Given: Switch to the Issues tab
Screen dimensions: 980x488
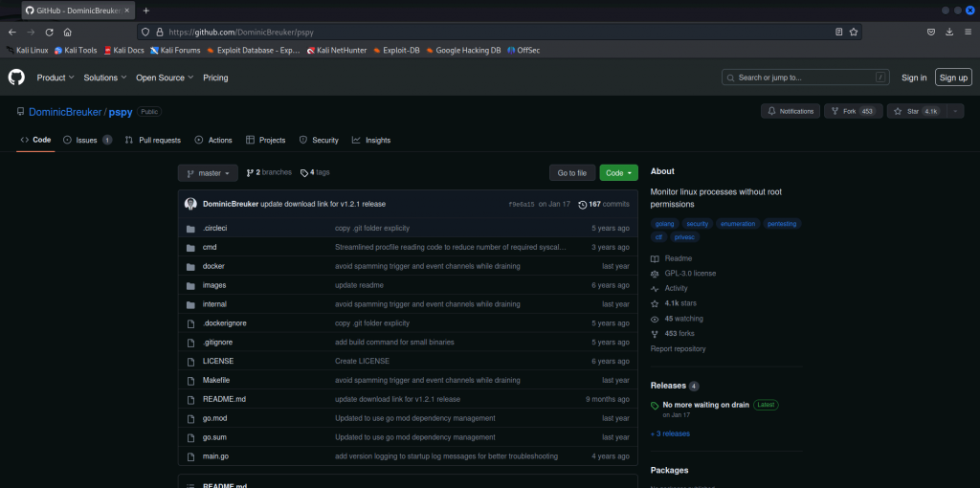Looking at the screenshot, I should [x=87, y=140].
